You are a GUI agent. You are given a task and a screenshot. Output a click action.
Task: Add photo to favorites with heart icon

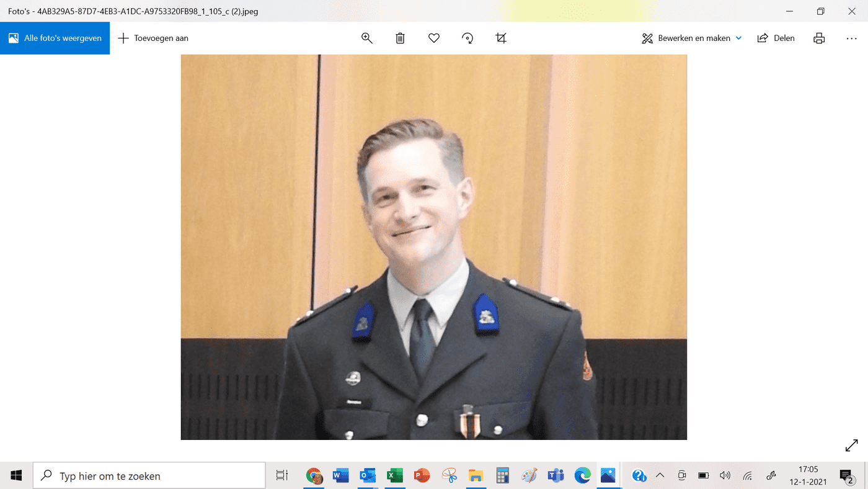pyautogui.click(x=434, y=38)
